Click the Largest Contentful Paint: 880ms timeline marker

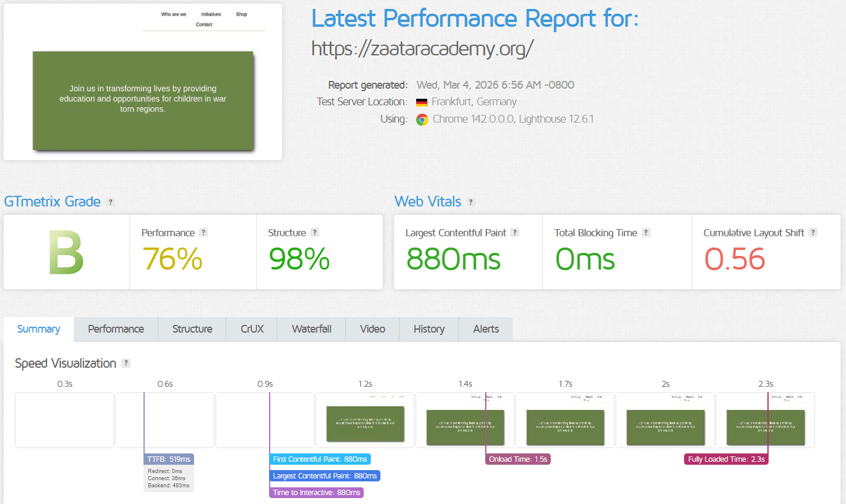(324, 476)
